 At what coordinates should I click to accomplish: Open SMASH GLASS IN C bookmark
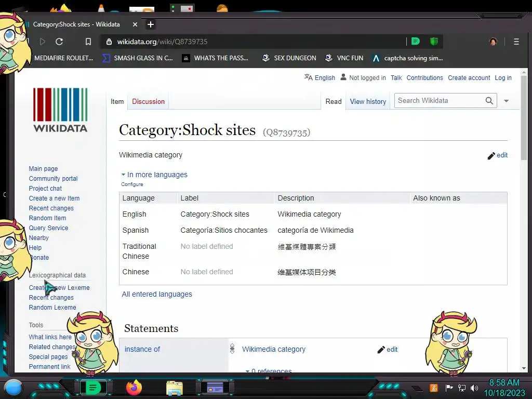(x=138, y=58)
